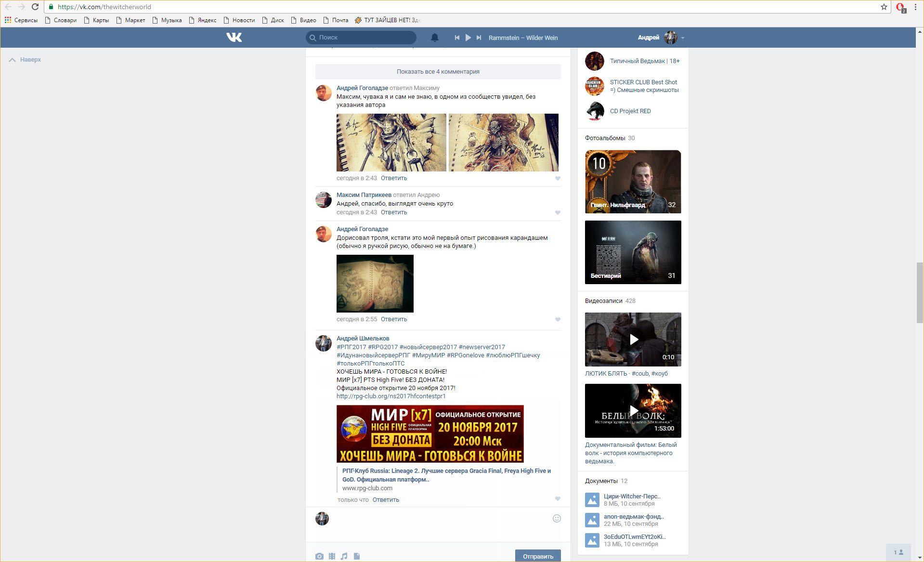This screenshot has height=562, width=924.
Task: Expand all 4 comments
Action: click(x=438, y=72)
